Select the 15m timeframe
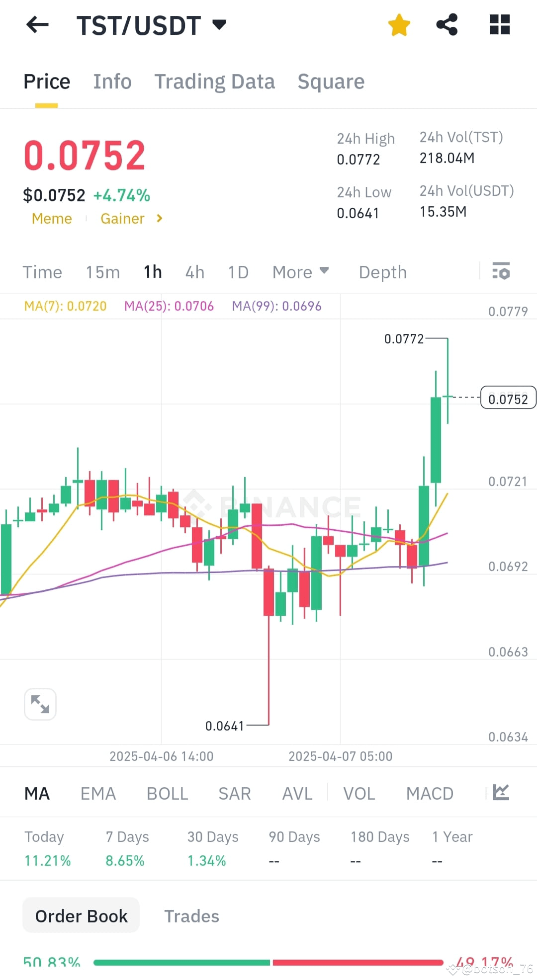537x980 pixels. [x=102, y=272]
